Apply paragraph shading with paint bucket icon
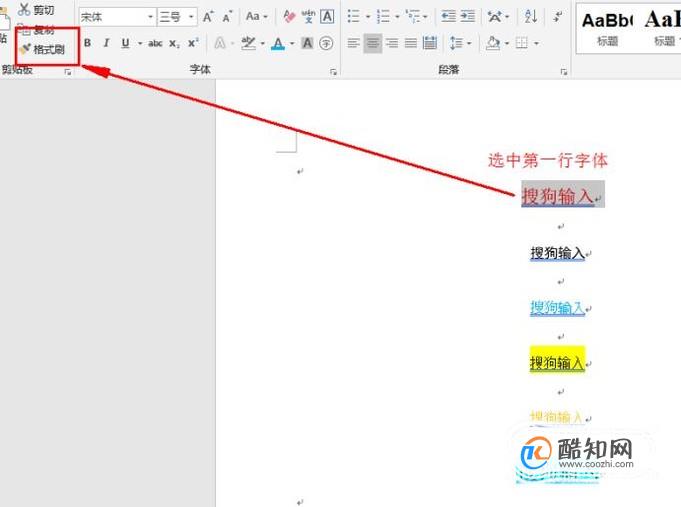The image size is (681, 507). 493,43
